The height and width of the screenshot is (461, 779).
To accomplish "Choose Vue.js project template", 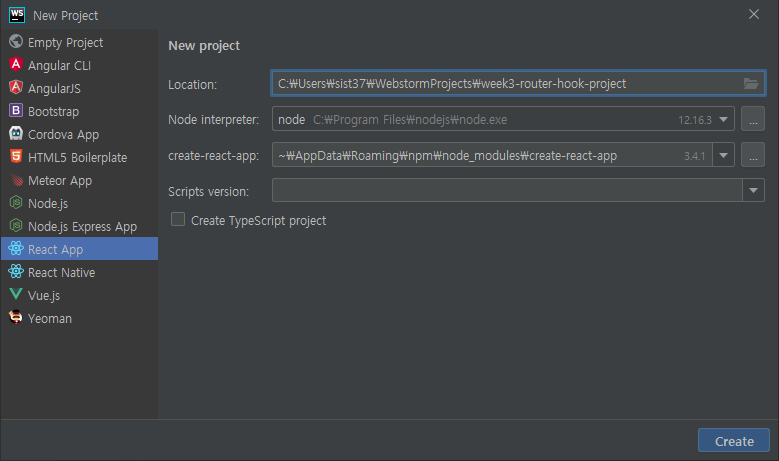I will 79,295.
